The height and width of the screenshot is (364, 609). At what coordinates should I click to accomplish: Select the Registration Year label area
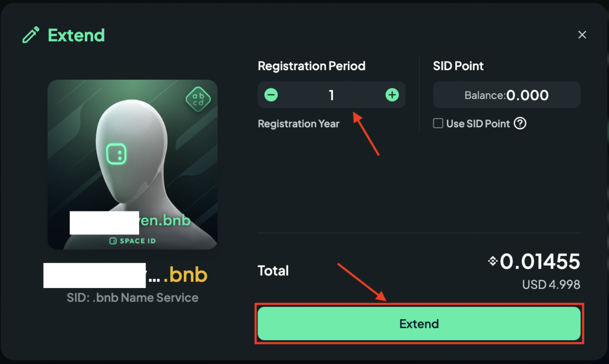(298, 123)
